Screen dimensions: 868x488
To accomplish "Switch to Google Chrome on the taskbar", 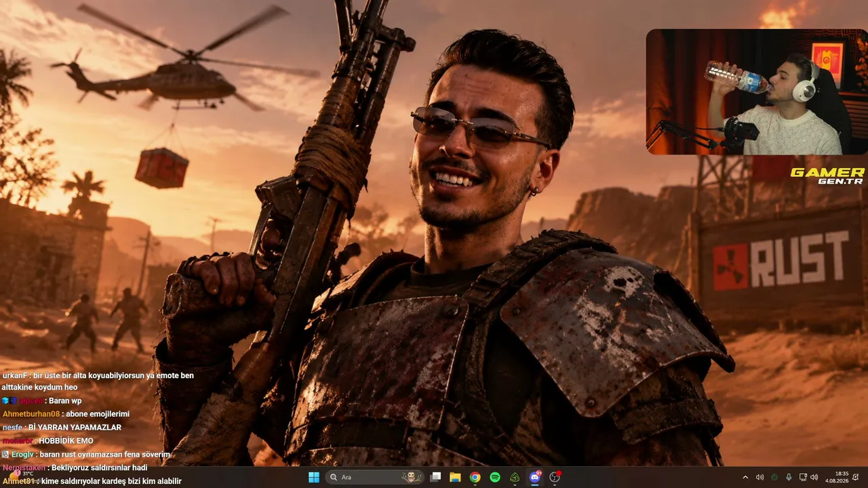I will [x=475, y=477].
